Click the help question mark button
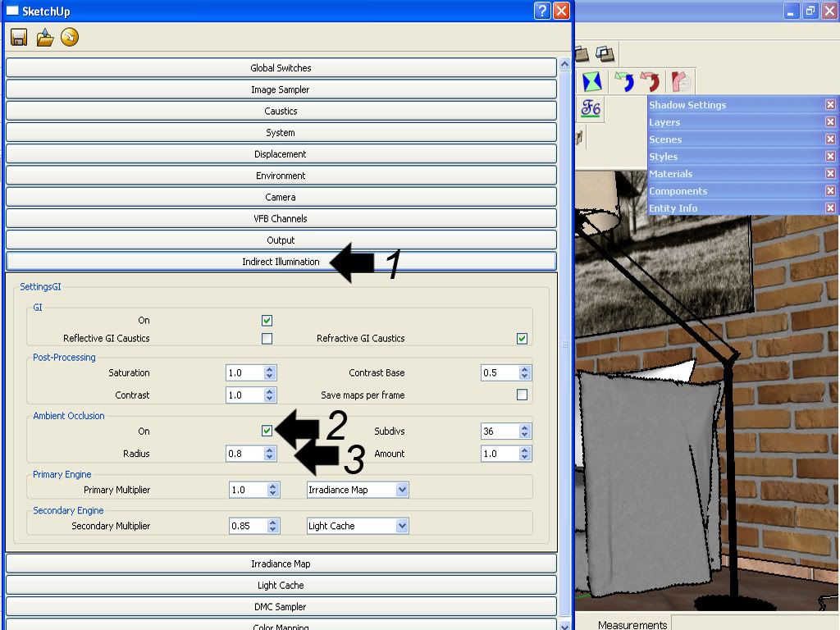The height and width of the screenshot is (630, 840). point(542,11)
